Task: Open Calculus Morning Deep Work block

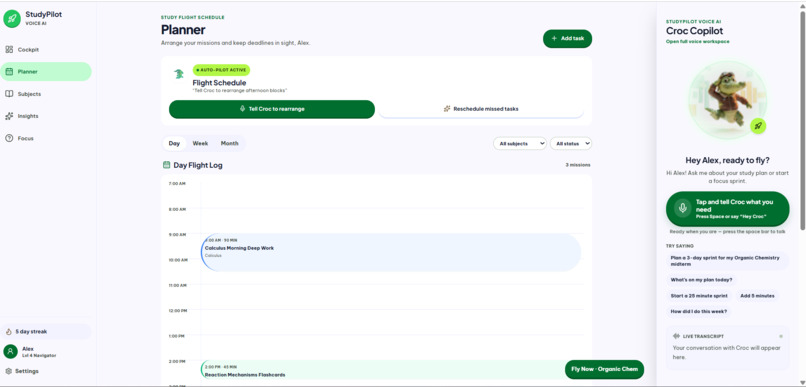Action: coord(391,252)
